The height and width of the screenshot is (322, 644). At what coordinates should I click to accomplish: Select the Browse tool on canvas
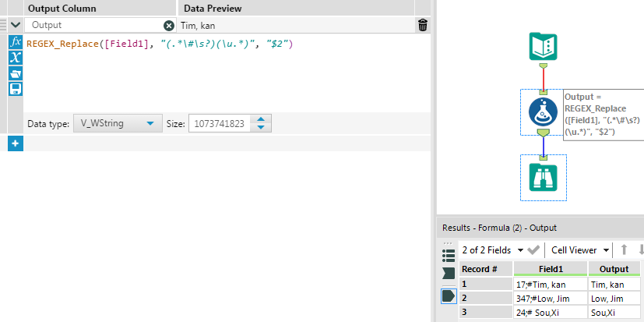pos(543,177)
